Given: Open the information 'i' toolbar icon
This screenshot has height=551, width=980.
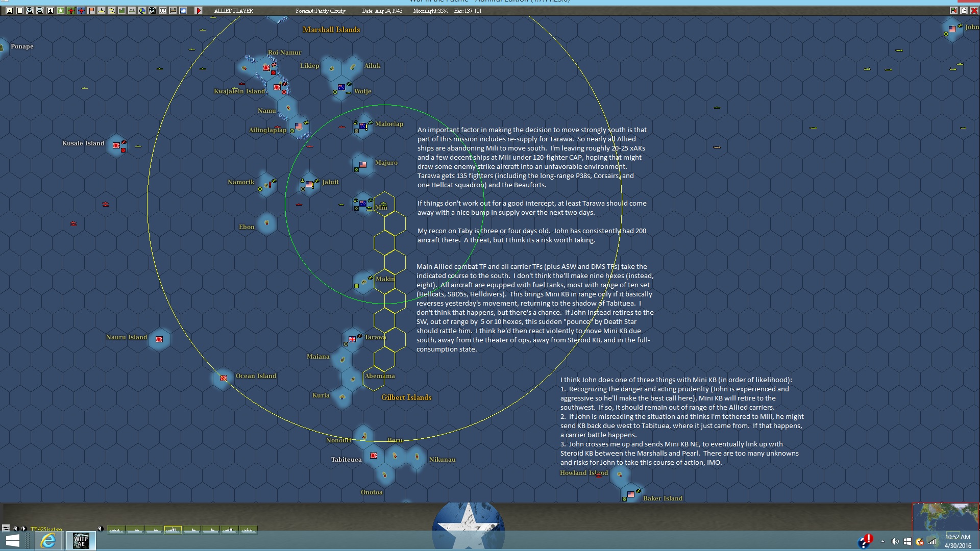Looking at the screenshot, I should [x=51, y=10].
